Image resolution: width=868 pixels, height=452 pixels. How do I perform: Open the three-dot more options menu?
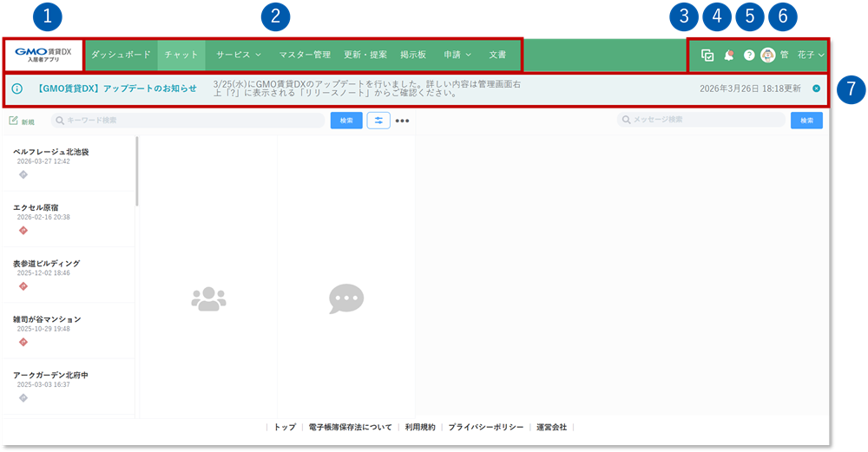403,121
